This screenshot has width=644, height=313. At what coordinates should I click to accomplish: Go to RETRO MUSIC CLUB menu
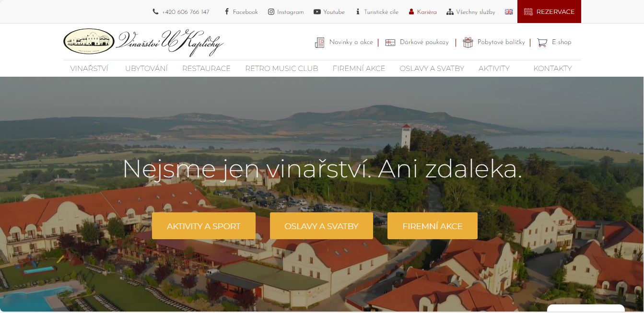(281, 69)
